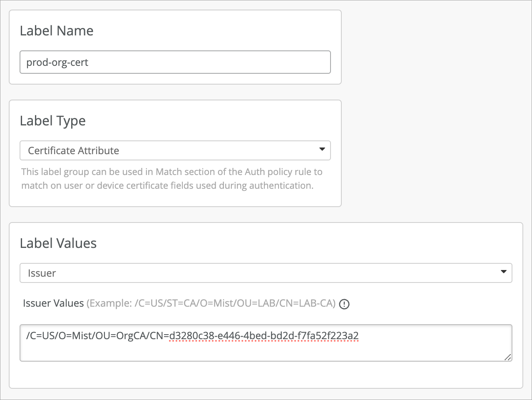Viewport: 532px width, 400px height.
Task: Click the Auth policy rule description text
Action: click(172, 178)
